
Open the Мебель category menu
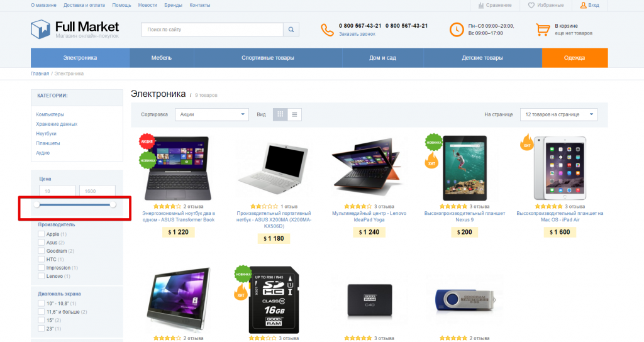[x=162, y=58]
